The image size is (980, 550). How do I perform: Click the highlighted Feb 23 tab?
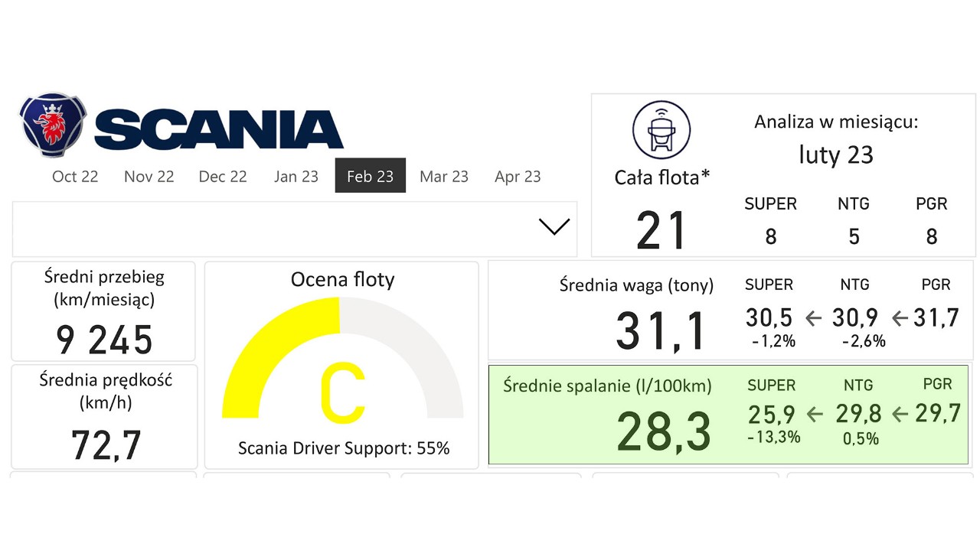click(x=371, y=176)
